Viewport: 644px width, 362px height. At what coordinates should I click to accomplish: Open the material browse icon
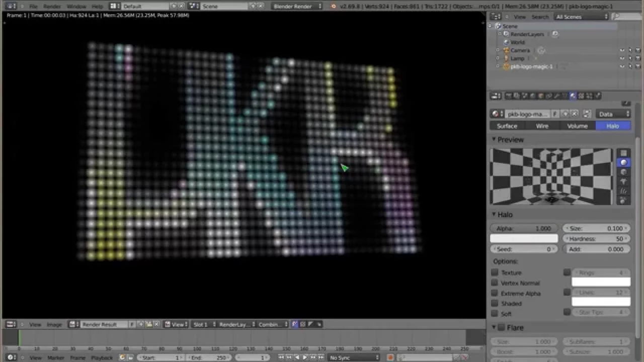tap(497, 114)
